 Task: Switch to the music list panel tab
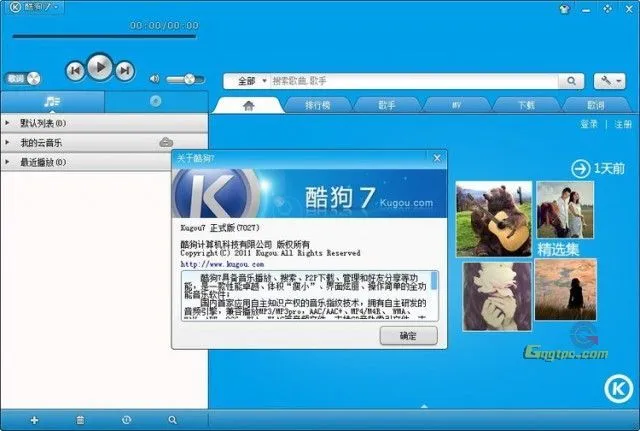[52, 101]
